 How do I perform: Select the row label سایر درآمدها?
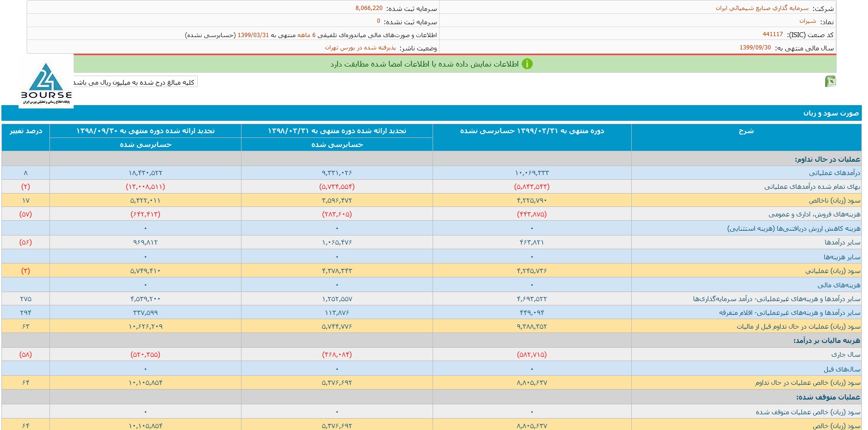(842, 242)
